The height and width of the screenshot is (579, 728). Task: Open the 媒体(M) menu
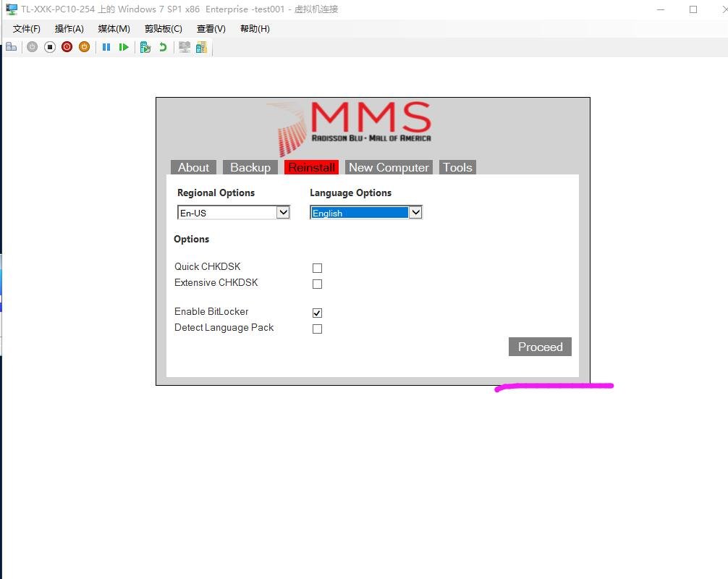[x=114, y=29]
